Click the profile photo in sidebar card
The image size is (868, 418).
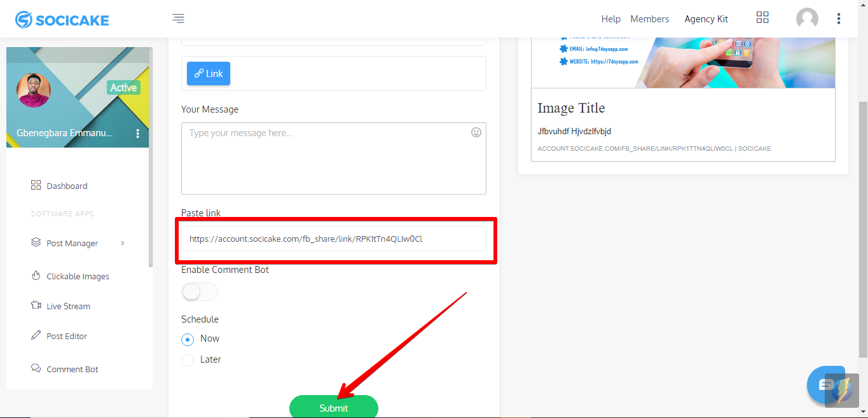pos(33,90)
